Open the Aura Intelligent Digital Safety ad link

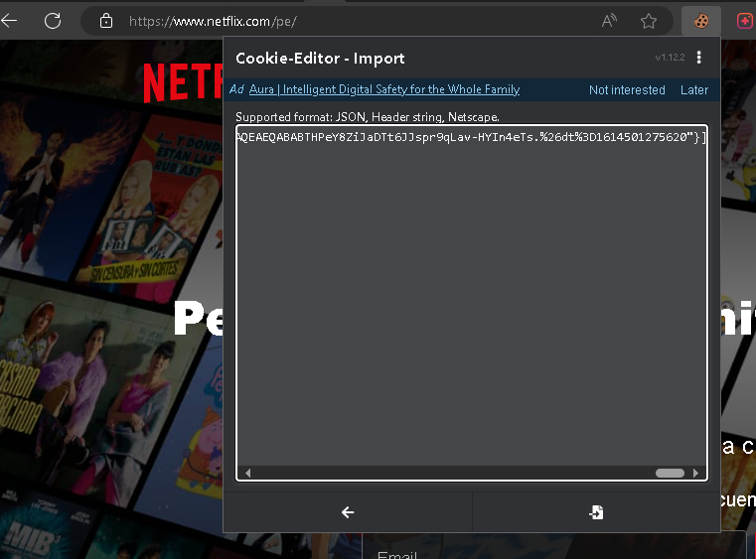[x=384, y=89]
